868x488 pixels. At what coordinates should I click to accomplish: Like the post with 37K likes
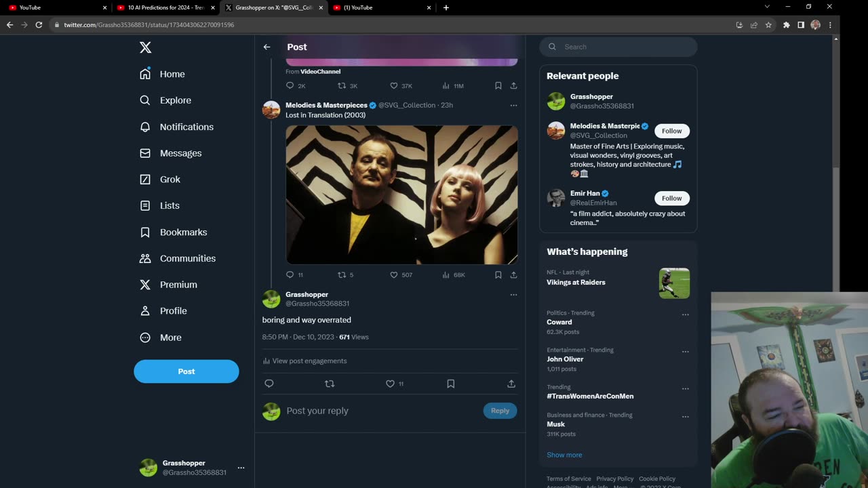(394, 85)
